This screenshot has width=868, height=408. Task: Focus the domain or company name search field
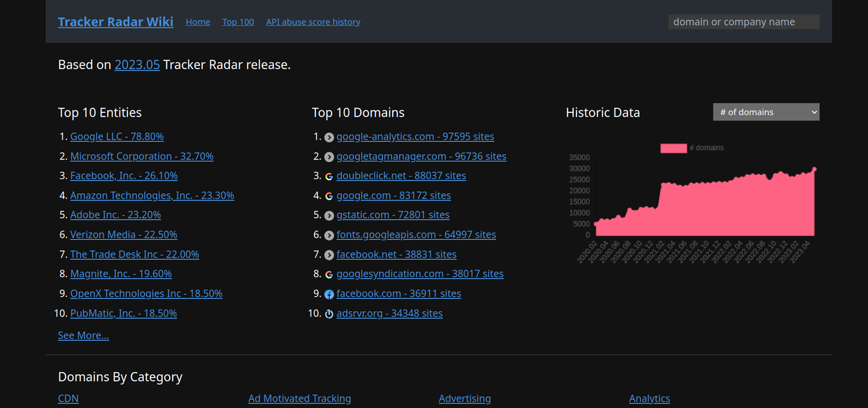tap(744, 22)
